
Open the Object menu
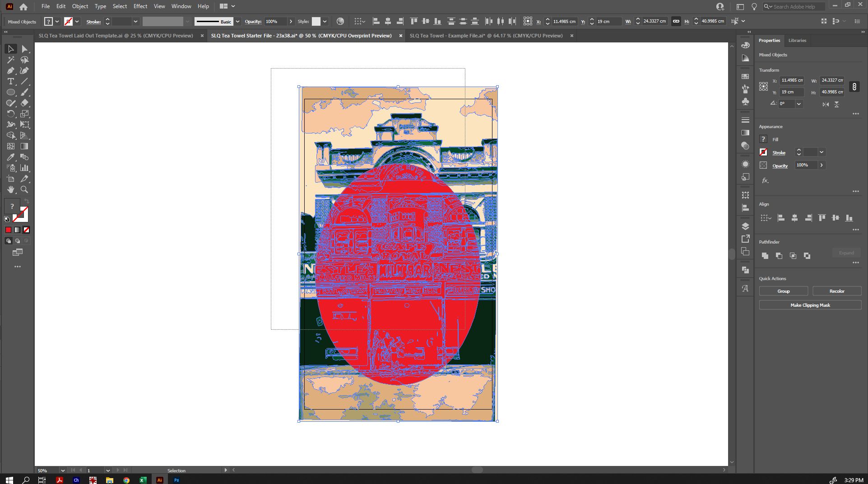(80, 6)
